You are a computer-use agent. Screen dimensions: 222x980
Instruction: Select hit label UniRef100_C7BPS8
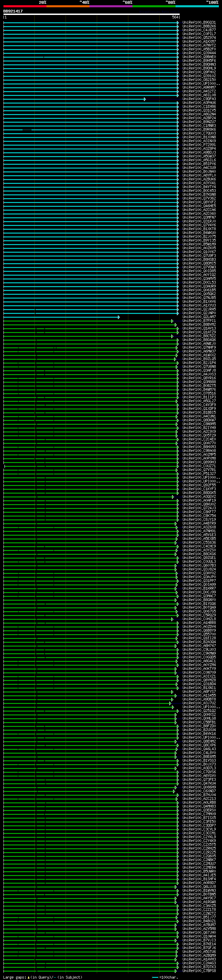pos(199,971)
